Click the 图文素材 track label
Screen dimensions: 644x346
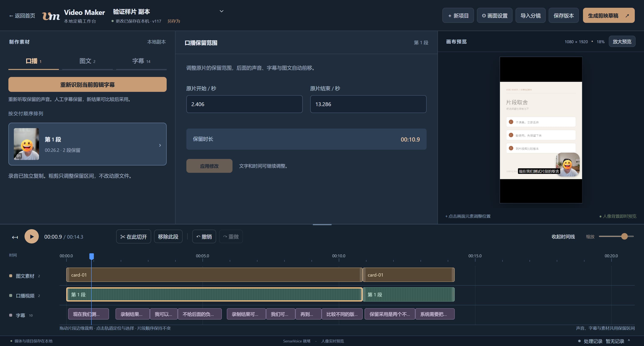[25, 276]
